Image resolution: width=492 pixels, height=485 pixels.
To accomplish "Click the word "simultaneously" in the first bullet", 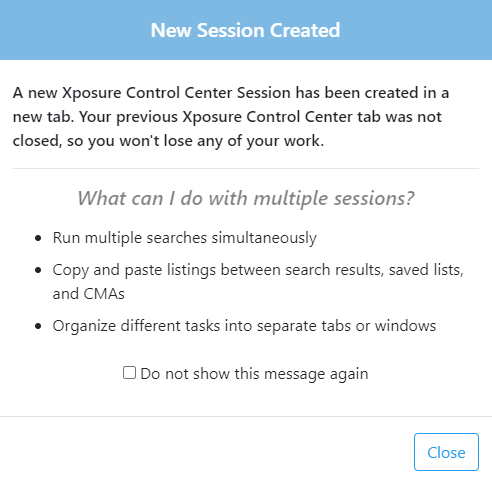I will pyautogui.click(x=264, y=238).
